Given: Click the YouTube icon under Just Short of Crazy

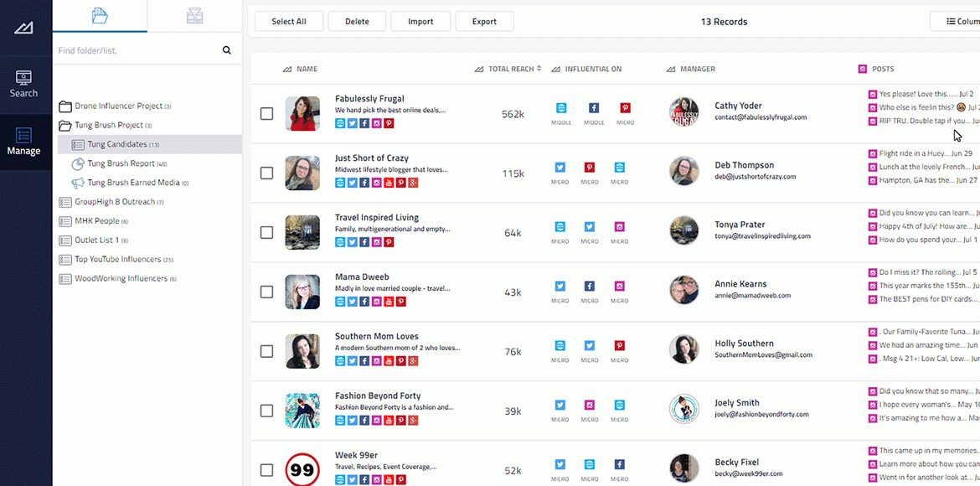Looking at the screenshot, I should (x=389, y=183).
